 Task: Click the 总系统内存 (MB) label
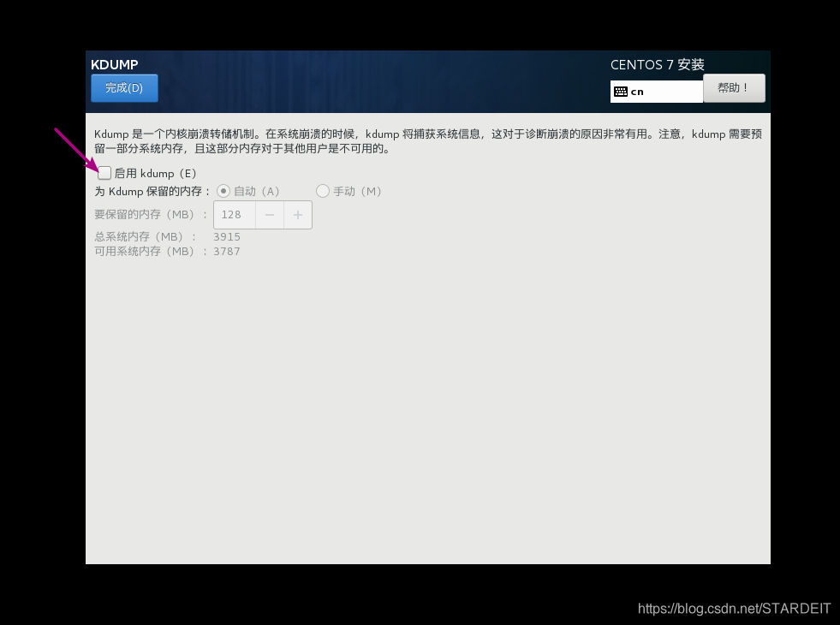pos(145,236)
